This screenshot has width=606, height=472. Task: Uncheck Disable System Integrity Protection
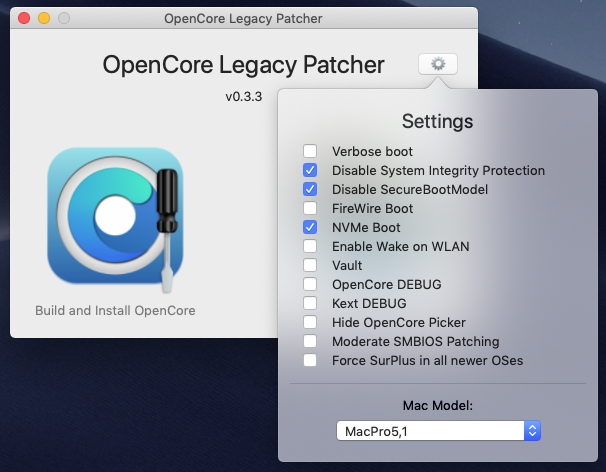point(310,170)
